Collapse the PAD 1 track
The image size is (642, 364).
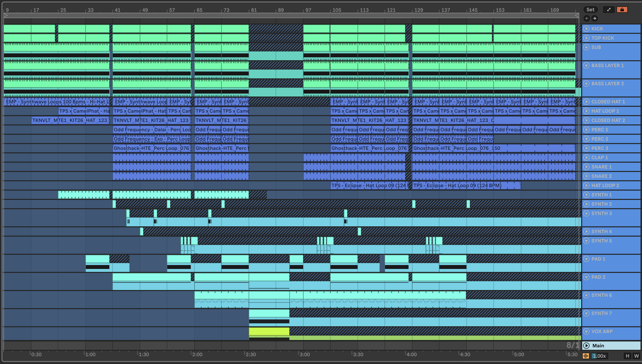586,259
